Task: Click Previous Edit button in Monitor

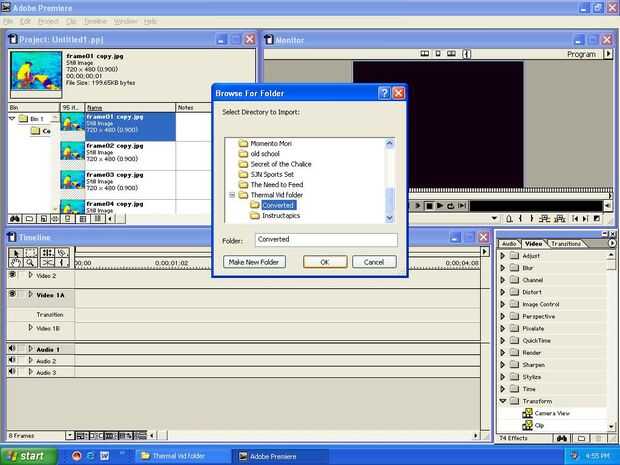Action: [575, 218]
